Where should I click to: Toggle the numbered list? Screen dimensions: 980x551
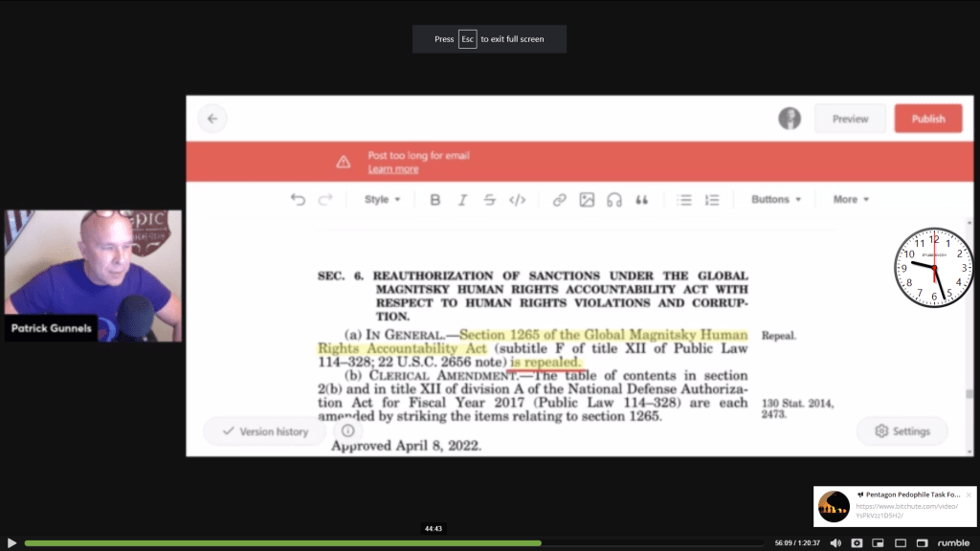pos(712,200)
